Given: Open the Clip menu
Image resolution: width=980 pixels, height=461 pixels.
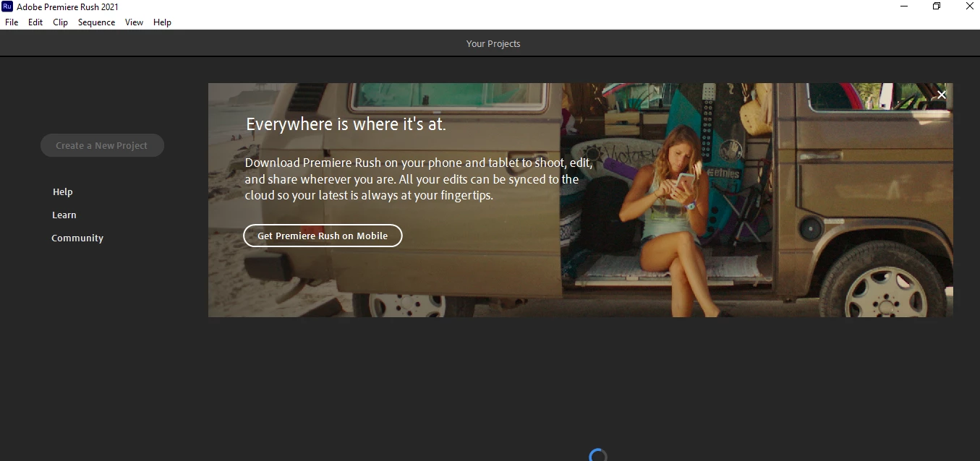Looking at the screenshot, I should [x=60, y=22].
